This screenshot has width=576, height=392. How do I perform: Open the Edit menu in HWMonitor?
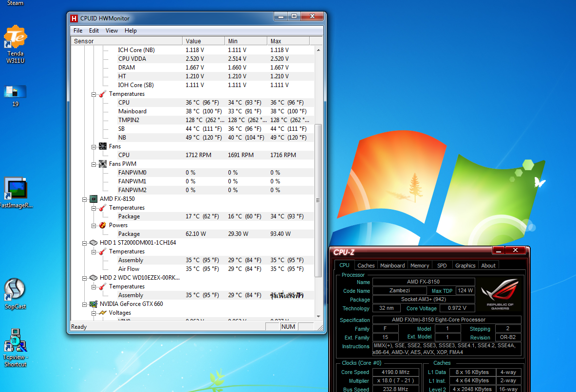point(93,31)
